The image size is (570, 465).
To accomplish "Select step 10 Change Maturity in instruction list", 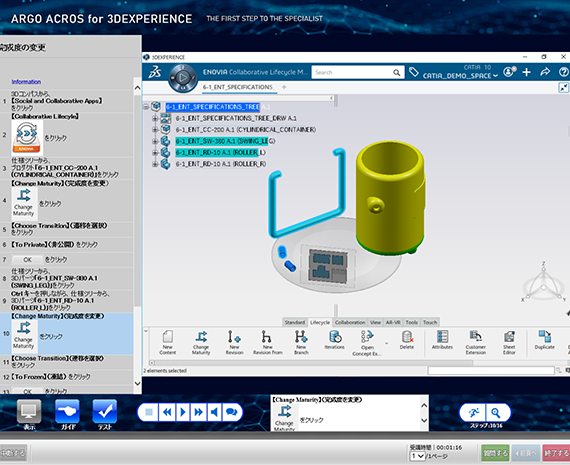I will (67, 333).
